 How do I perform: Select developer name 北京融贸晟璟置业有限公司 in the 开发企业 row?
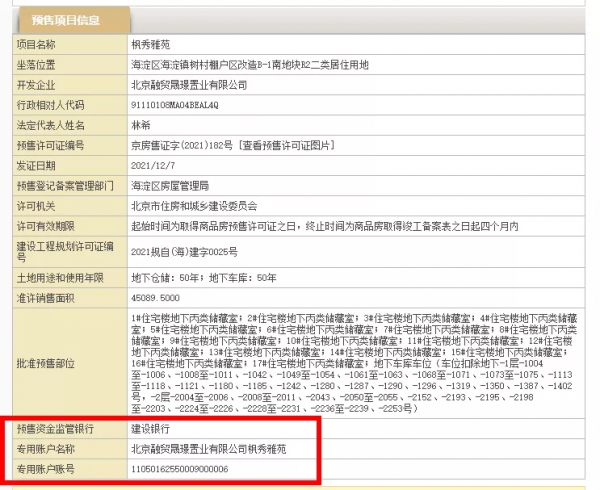point(189,85)
